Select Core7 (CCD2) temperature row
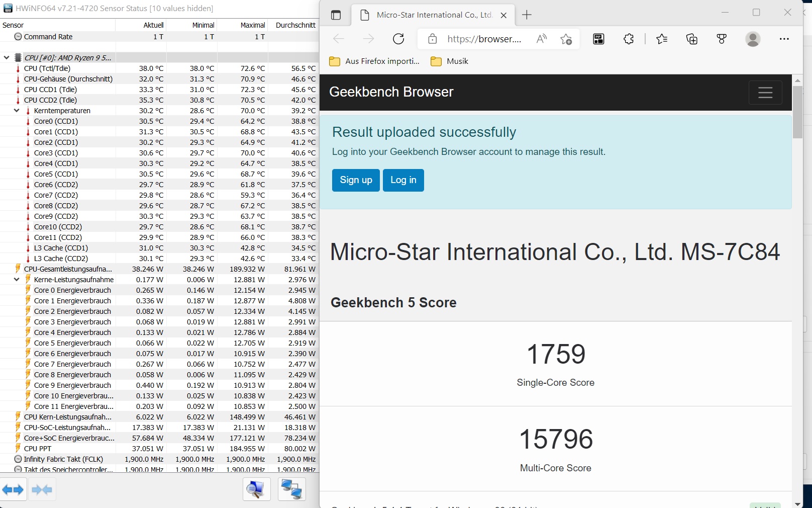812x508 pixels. (x=159, y=195)
